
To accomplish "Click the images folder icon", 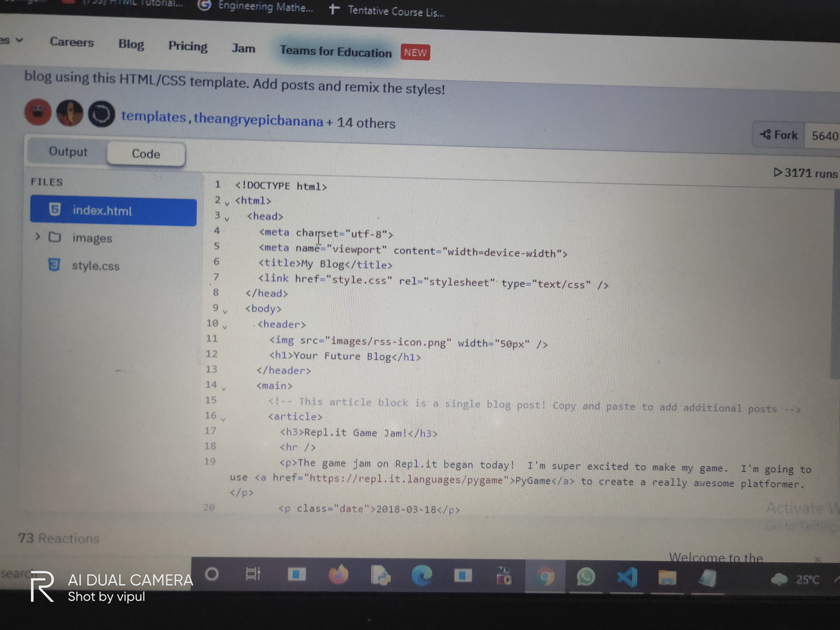I will tap(55, 237).
